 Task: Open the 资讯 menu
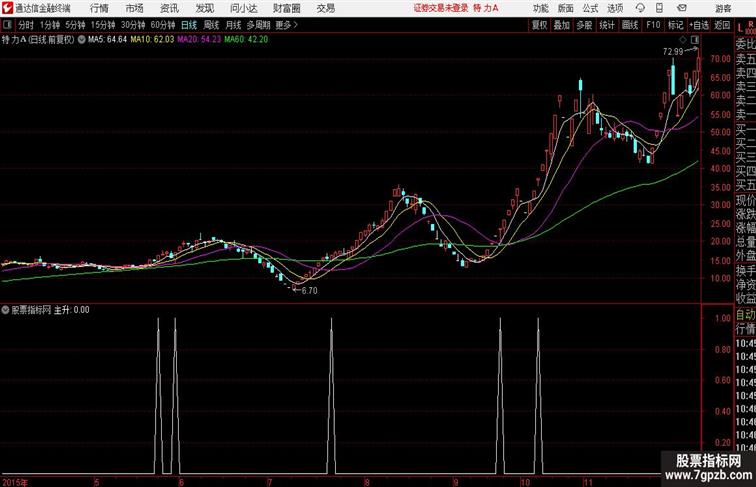[x=169, y=8]
